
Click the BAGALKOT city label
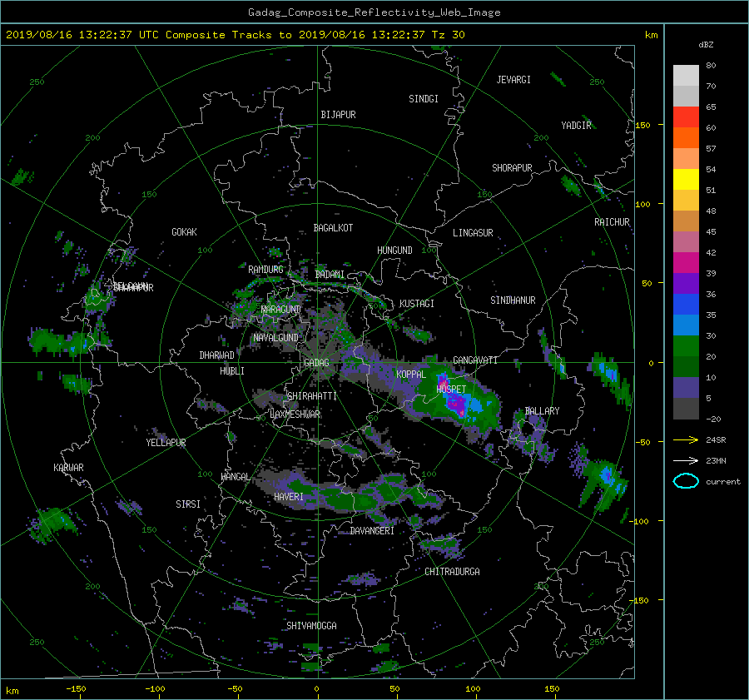click(333, 228)
